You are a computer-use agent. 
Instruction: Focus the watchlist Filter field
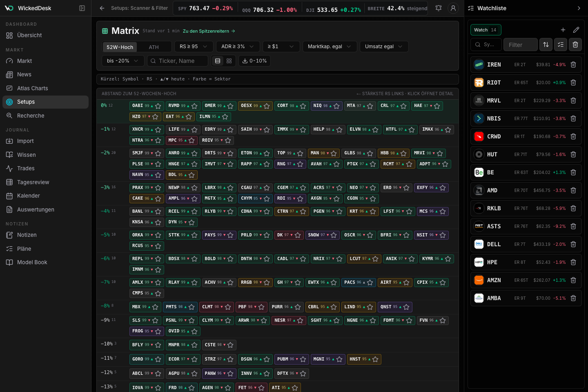(520, 45)
